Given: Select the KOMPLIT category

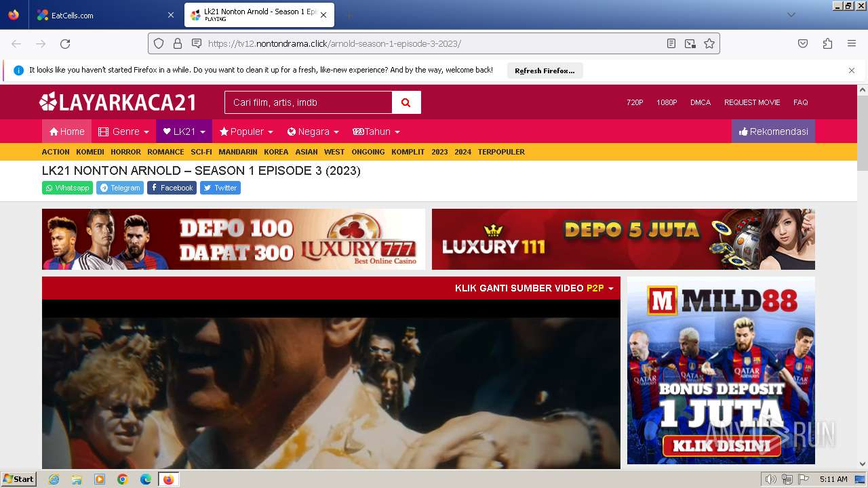Looking at the screenshot, I should [408, 152].
